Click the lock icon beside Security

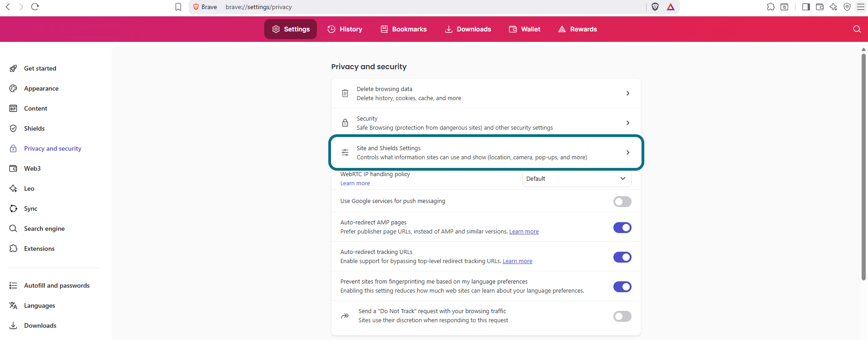(345, 123)
